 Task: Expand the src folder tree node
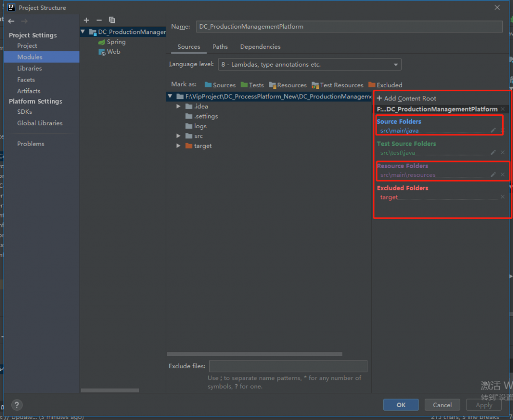[179, 136]
